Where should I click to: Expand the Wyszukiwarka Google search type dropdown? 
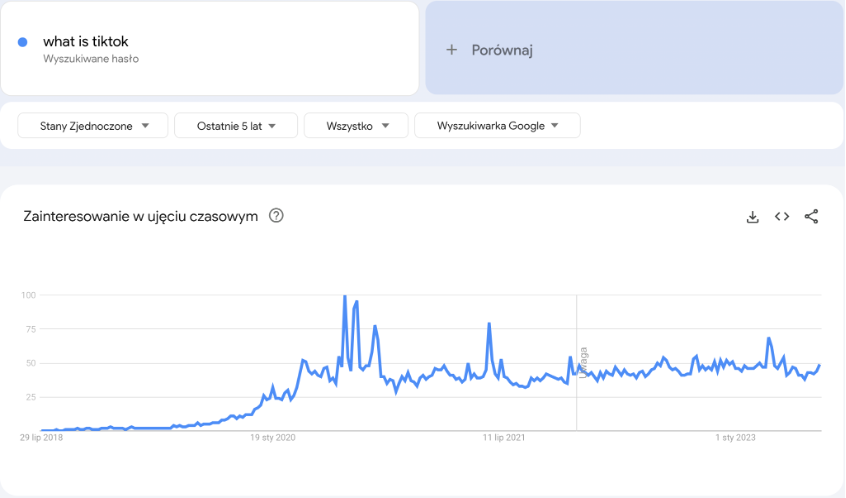497,126
